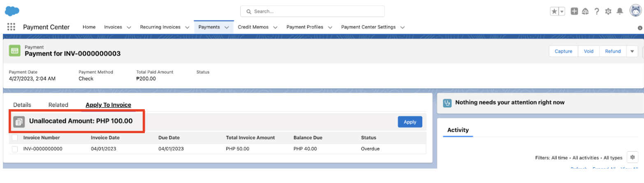Open the Help question mark icon
644x183 pixels.
596,12
